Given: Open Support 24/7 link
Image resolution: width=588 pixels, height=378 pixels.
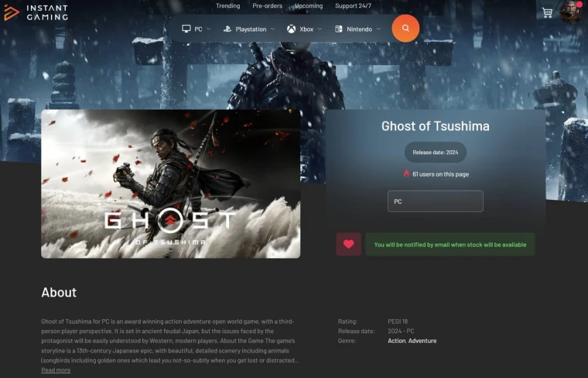Looking at the screenshot, I should pyautogui.click(x=353, y=5).
